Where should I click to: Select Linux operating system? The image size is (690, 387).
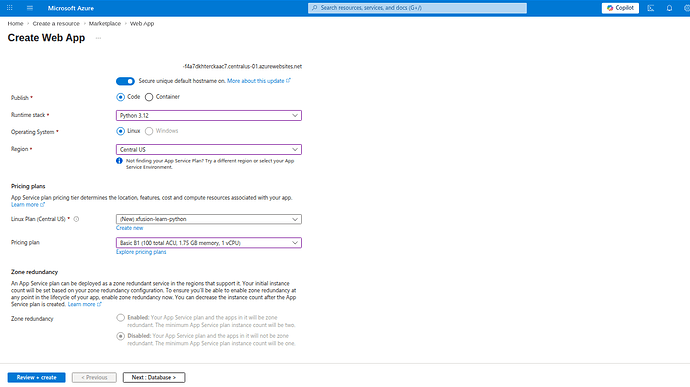[120, 131]
